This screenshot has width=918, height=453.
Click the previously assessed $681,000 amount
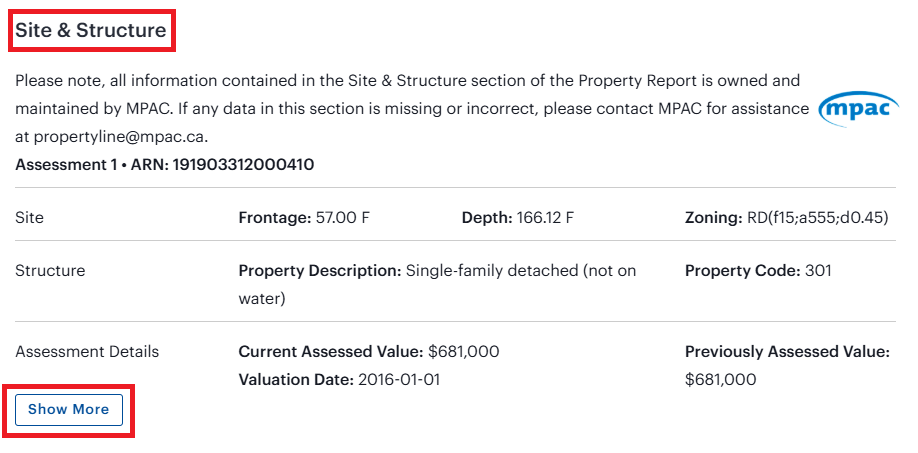720,379
